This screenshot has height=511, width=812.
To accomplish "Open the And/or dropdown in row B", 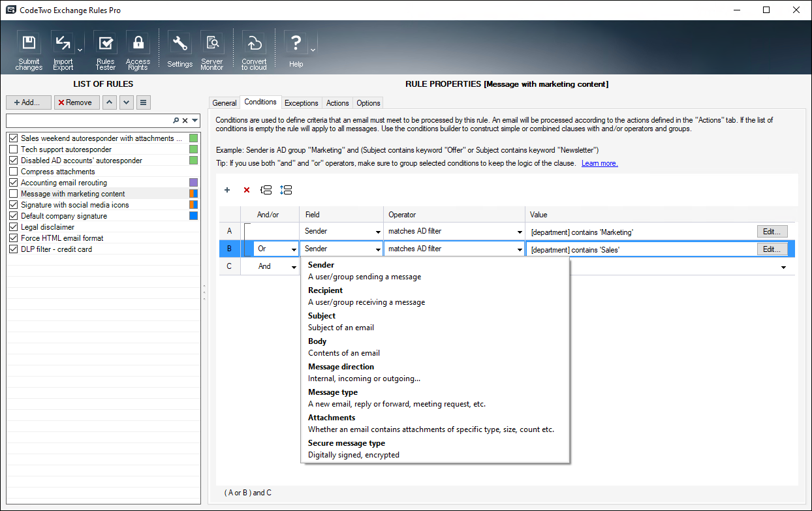I will coord(294,249).
